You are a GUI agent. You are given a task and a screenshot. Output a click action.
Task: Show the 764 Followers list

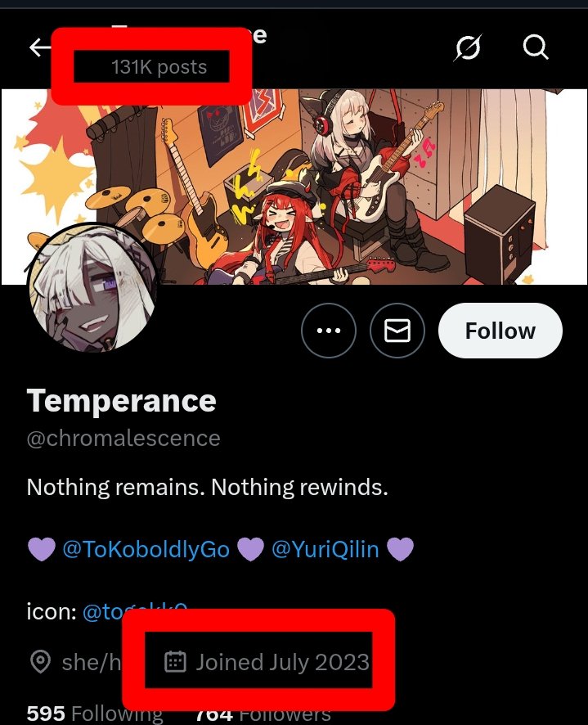coord(263,714)
